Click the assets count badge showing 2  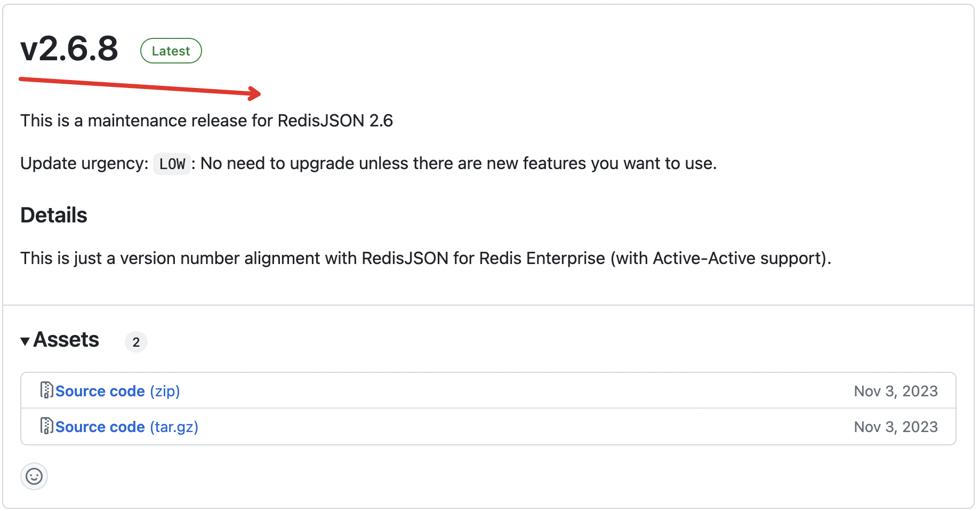136,342
